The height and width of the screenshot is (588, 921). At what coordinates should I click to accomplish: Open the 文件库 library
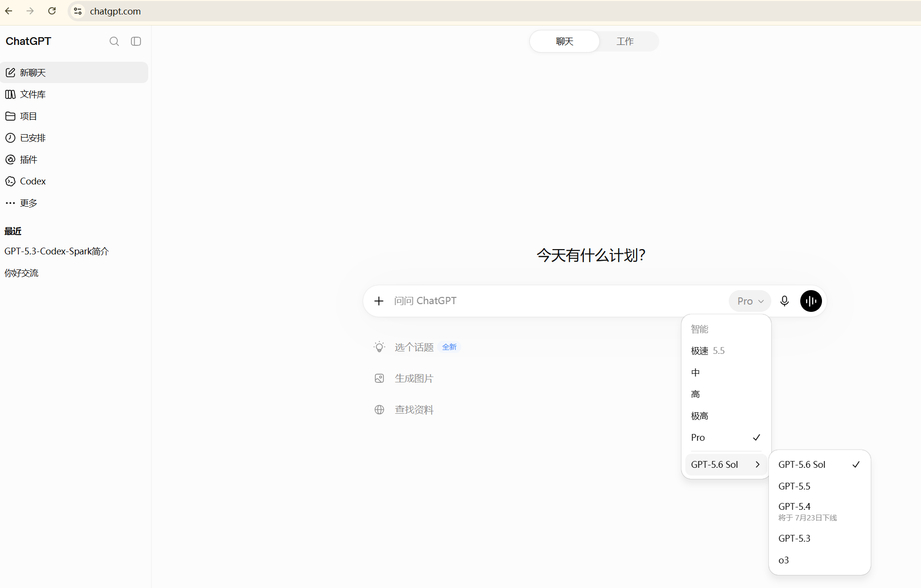click(74, 94)
